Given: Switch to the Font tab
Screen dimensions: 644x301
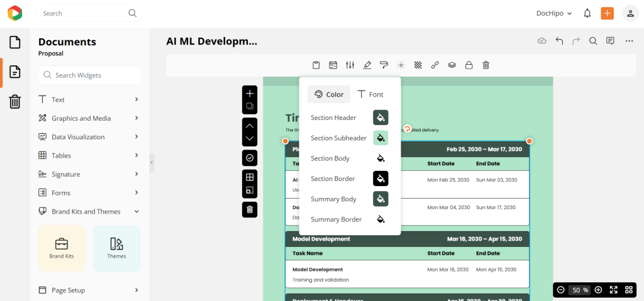Looking at the screenshot, I should point(370,94).
